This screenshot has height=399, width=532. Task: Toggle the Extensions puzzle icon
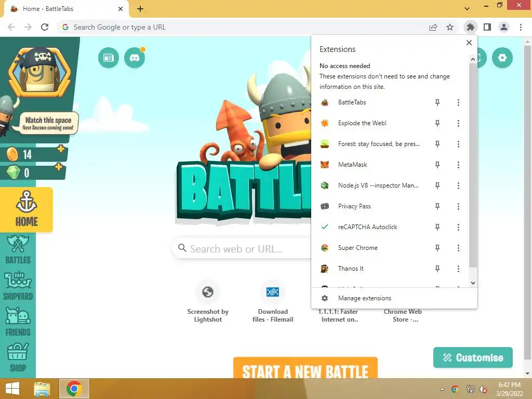pos(471,27)
